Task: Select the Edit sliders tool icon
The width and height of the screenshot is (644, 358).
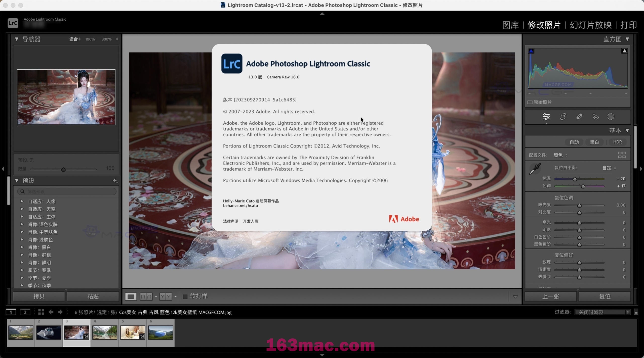Action: tap(546, 117)
